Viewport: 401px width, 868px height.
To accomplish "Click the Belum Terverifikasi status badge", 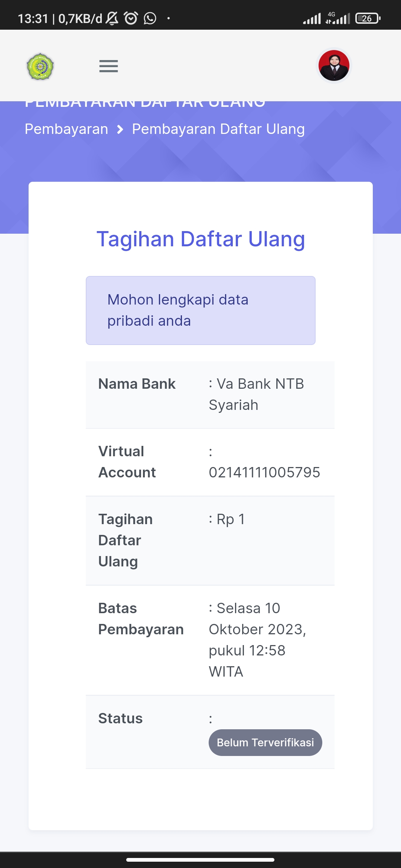I will [265, 743].
